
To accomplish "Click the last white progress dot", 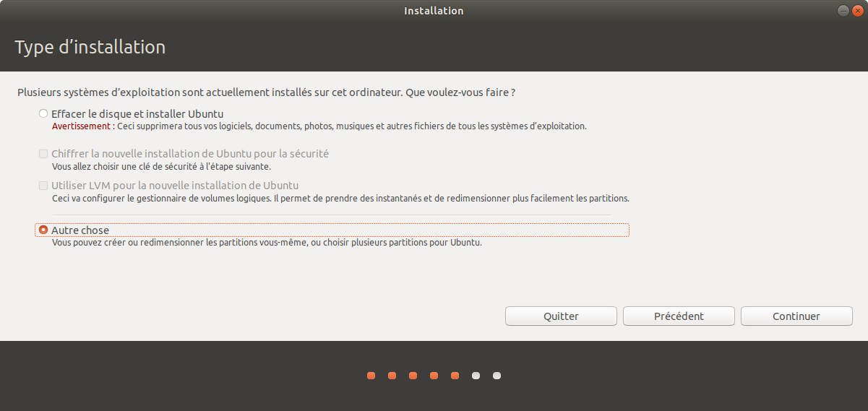I will tap(497, 376).
